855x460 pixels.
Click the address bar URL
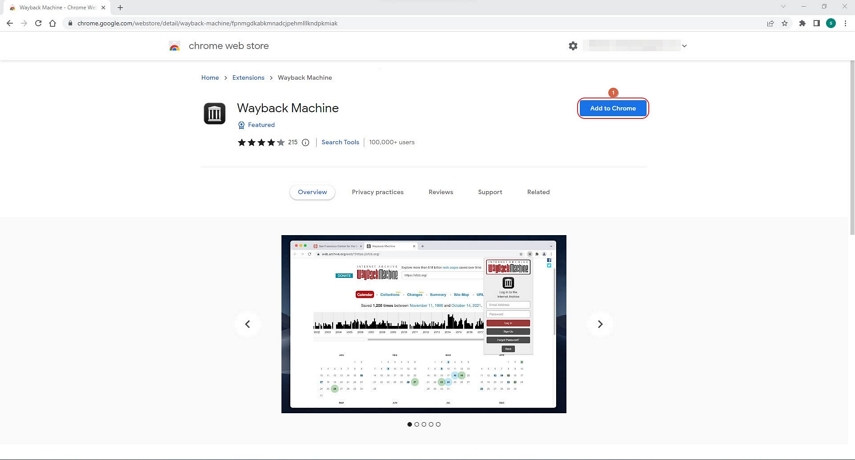207,23
